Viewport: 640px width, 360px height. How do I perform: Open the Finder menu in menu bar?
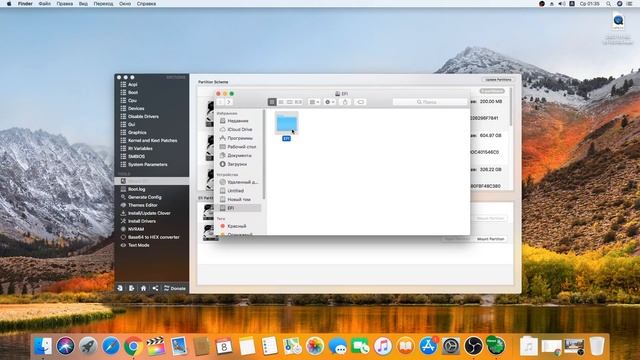pyautogui.click(x=25, y=4)
